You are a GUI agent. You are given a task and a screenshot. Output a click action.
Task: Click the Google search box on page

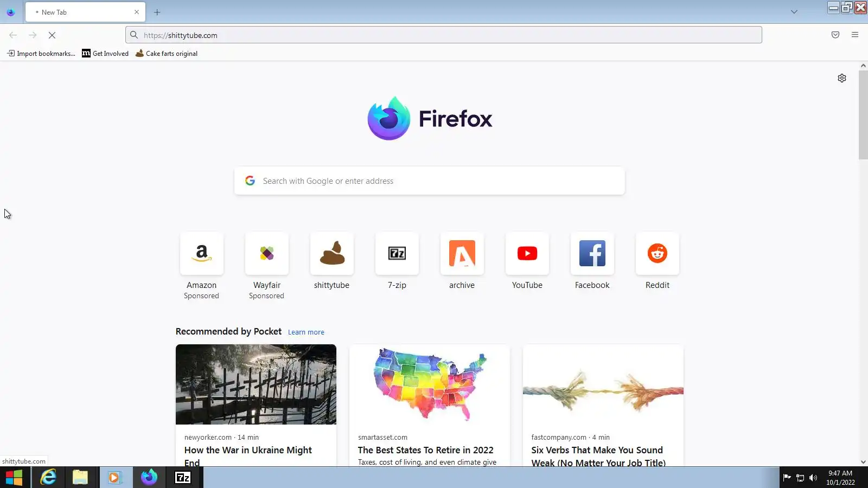pos(430,181)
